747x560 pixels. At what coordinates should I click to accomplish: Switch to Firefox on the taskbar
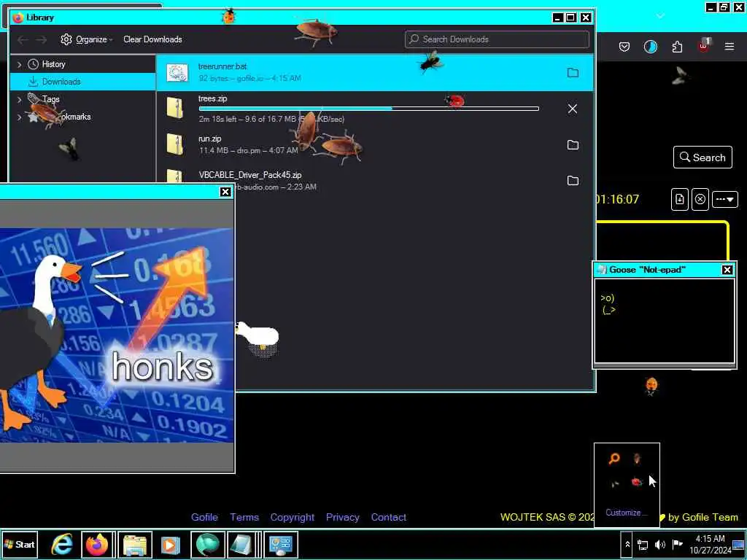tap(97, 544)
